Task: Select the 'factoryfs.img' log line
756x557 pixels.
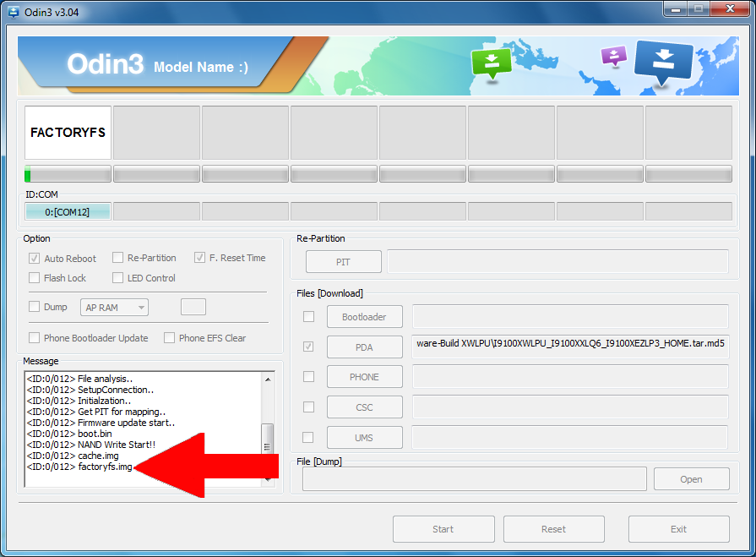Action: pyautogui.click(x=79, y=467)
